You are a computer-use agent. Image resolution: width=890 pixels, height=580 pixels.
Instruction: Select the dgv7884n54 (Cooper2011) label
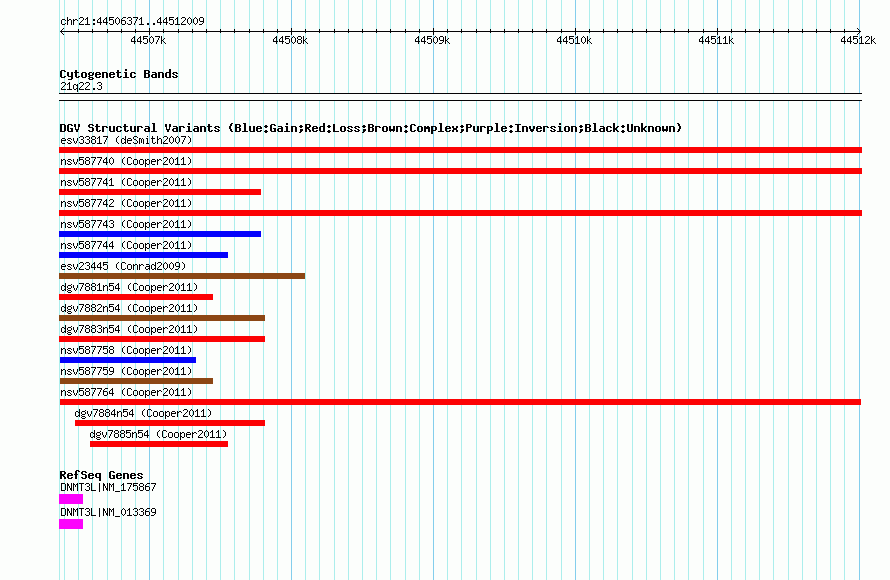(144, 413)
